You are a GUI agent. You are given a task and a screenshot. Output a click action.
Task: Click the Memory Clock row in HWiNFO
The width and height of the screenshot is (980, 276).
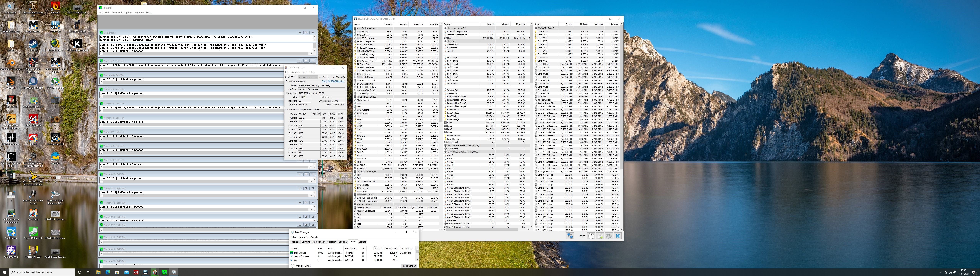click(x=397, y=207)
